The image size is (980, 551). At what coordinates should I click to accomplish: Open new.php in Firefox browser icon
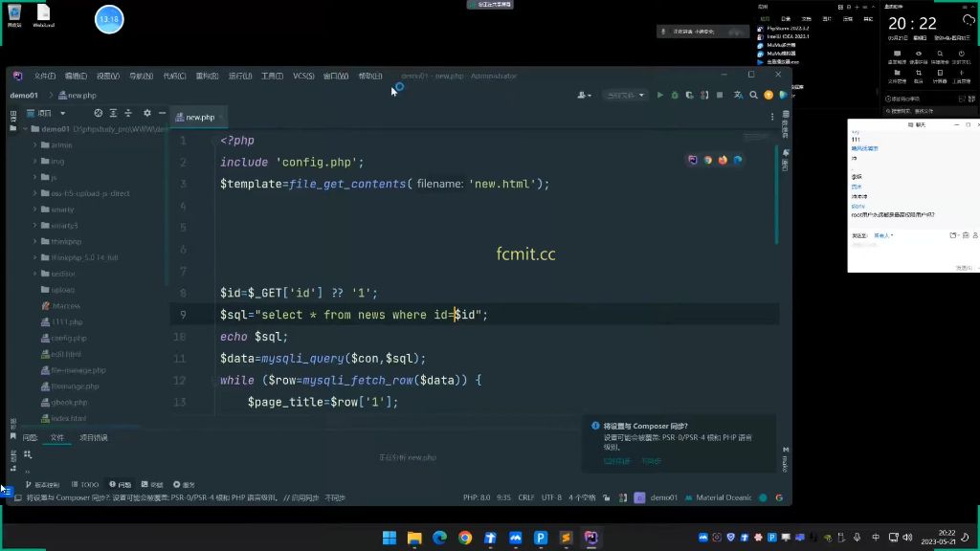point(723,160)
